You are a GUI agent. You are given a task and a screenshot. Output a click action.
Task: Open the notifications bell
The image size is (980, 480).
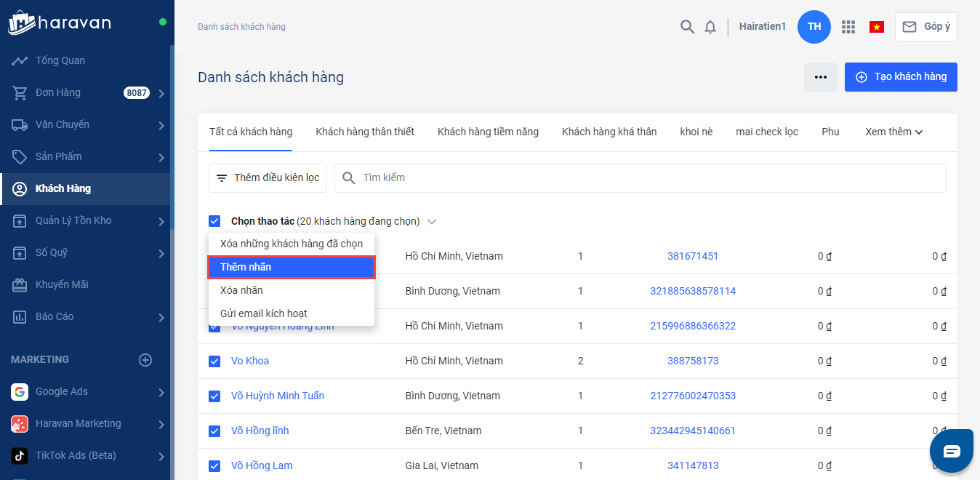710,27
